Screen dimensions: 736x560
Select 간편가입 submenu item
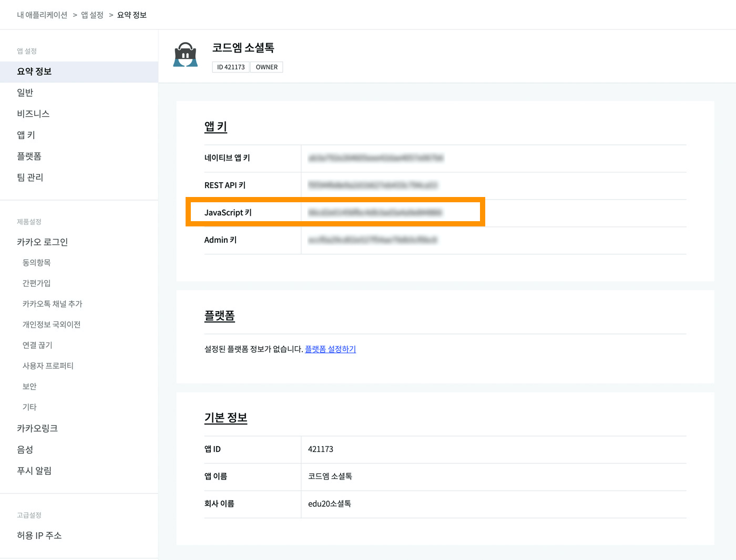pos(36,283)
